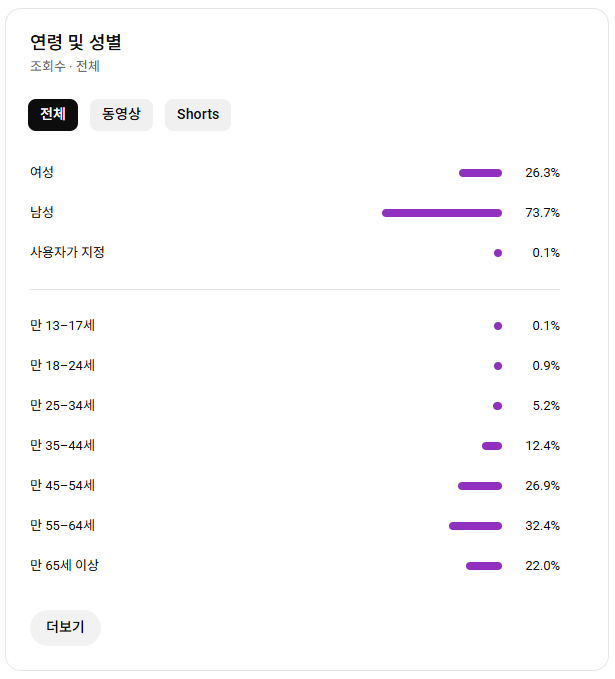Click the 더보기 button
615x679 pixels.
click(65, 627)
